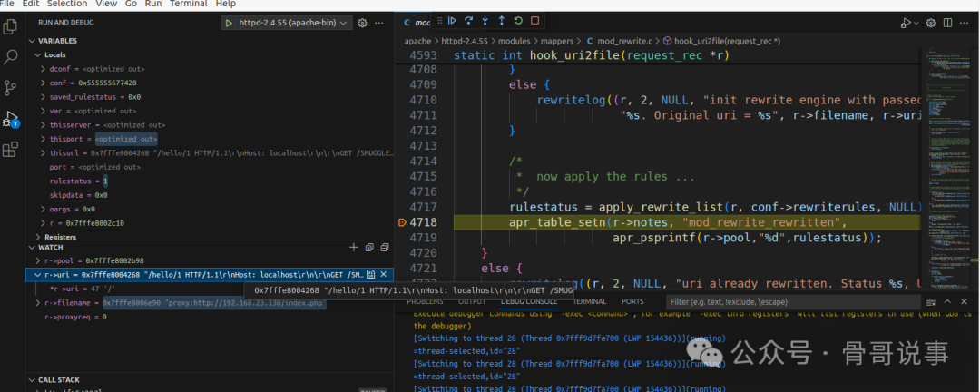The height and width of the screenshot is (392, 980).
Task: Open the Run menu
Action: pos(153,4)
